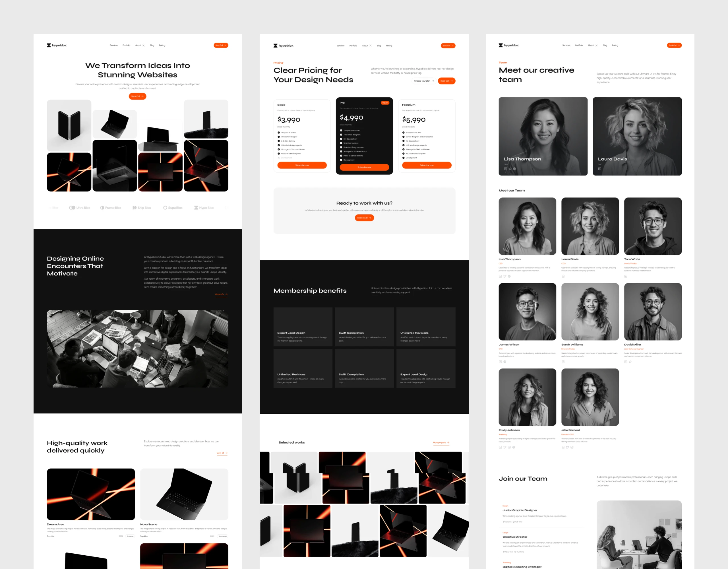Click the Junior Graphic Designer job listing
728x569 pixels.
pos(519,510)
